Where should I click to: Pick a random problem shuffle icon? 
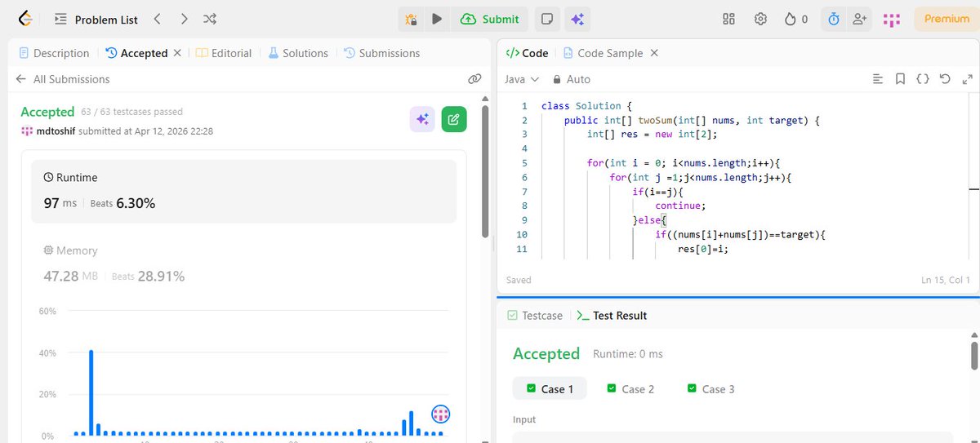[x=210, y=19]
